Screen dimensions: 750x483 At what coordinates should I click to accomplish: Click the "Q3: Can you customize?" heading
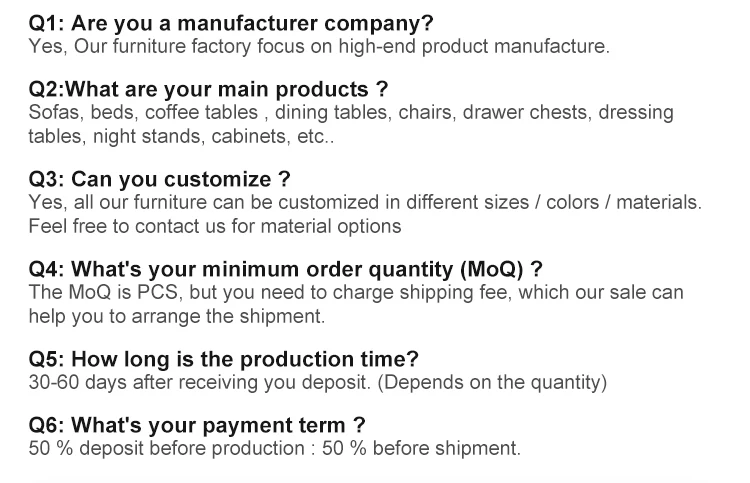(x=160, y=180)
